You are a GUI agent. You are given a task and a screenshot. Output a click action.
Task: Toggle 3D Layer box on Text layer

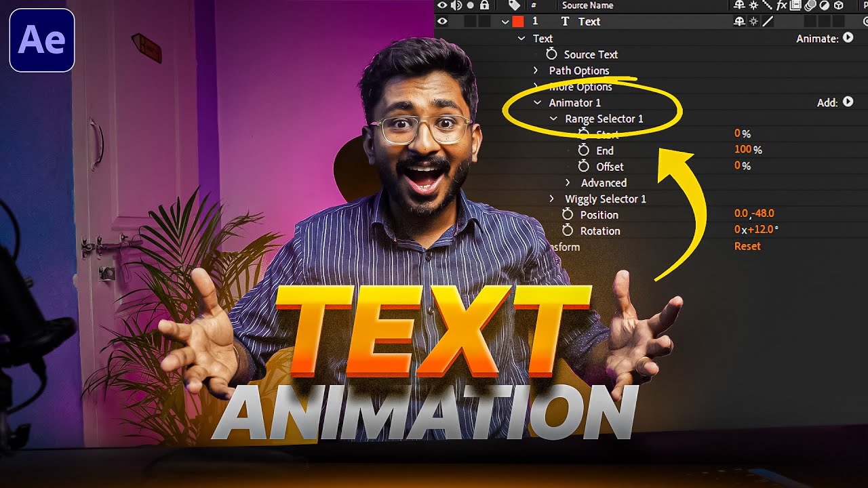[x=839, y=22]
